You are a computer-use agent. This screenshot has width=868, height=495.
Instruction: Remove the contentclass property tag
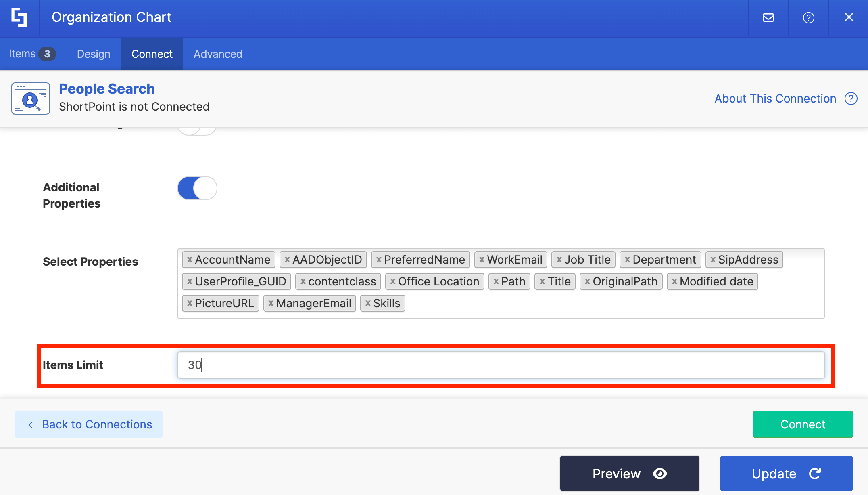pos(303,282)
